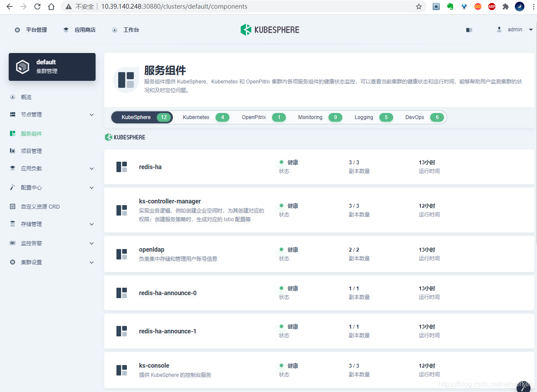537x392 pixels.
Task: Open the admin dropdown menu
Action: pos(530,30)
